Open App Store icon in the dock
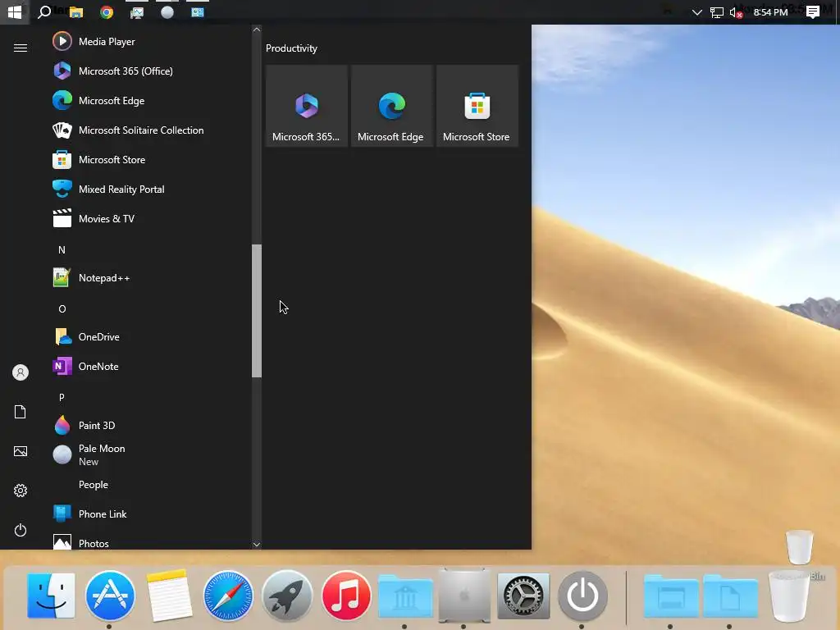 pos(110,596)
